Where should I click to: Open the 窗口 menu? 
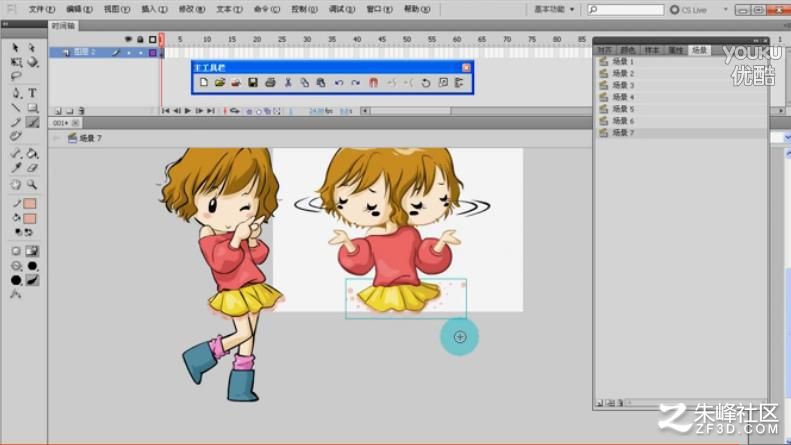(x=379, y=9)
